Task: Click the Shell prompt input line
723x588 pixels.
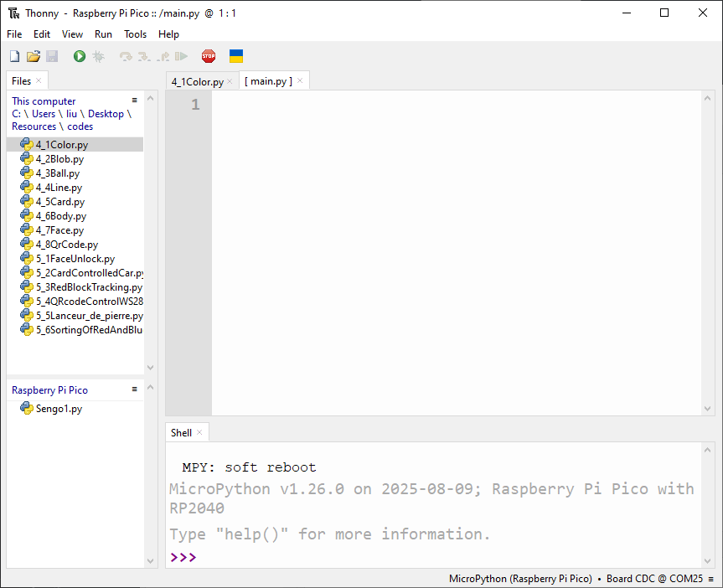Action: [x=433, y=557]
